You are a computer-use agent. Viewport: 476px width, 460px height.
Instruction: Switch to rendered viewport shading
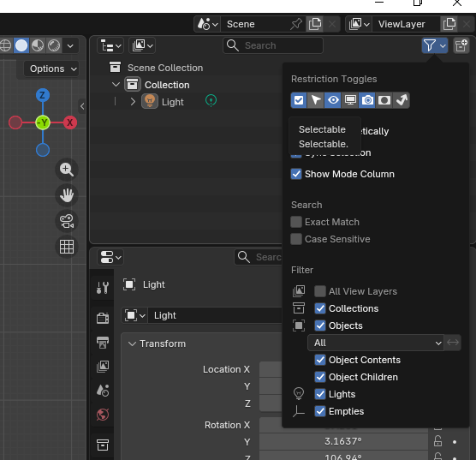(54, 45)
